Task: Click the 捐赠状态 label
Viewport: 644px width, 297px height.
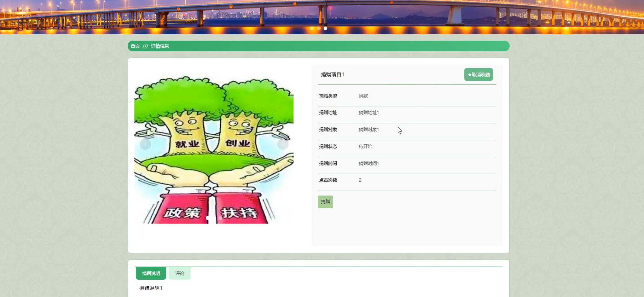Action: pos(328,146)
